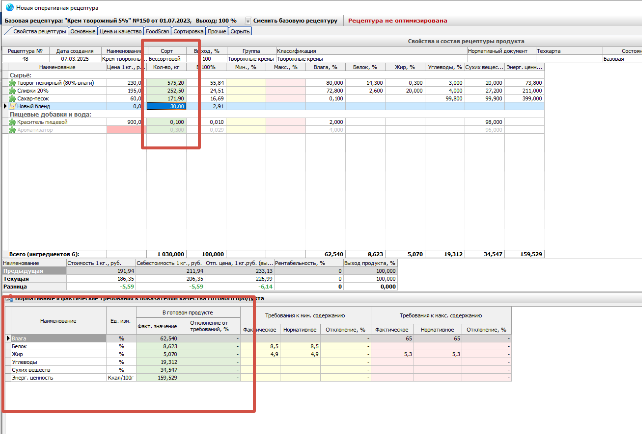Open the Сортировка tab

187,32
